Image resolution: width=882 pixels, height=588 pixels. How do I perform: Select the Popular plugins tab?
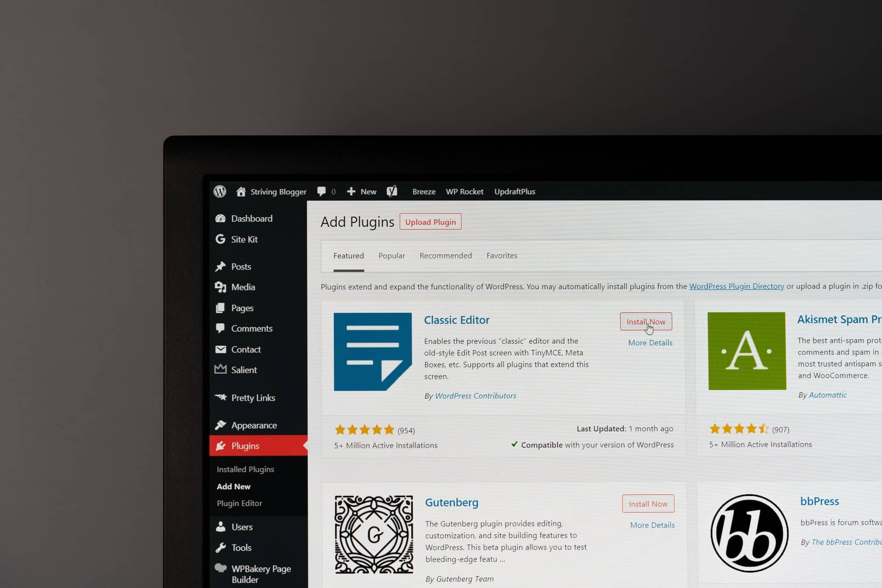tap(392, 255)
